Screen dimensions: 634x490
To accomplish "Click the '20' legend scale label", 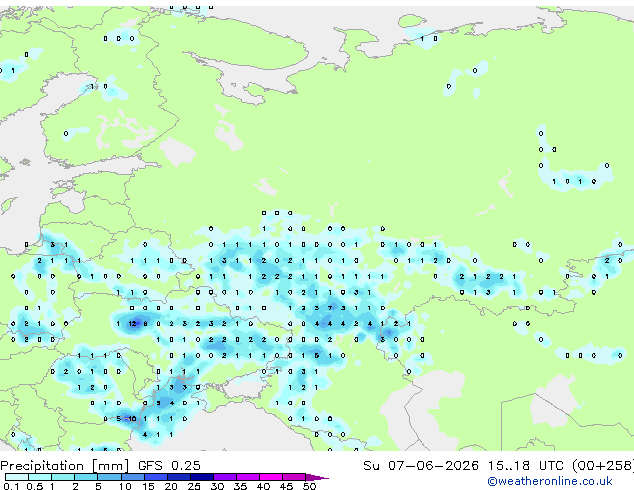I will 171,486.
